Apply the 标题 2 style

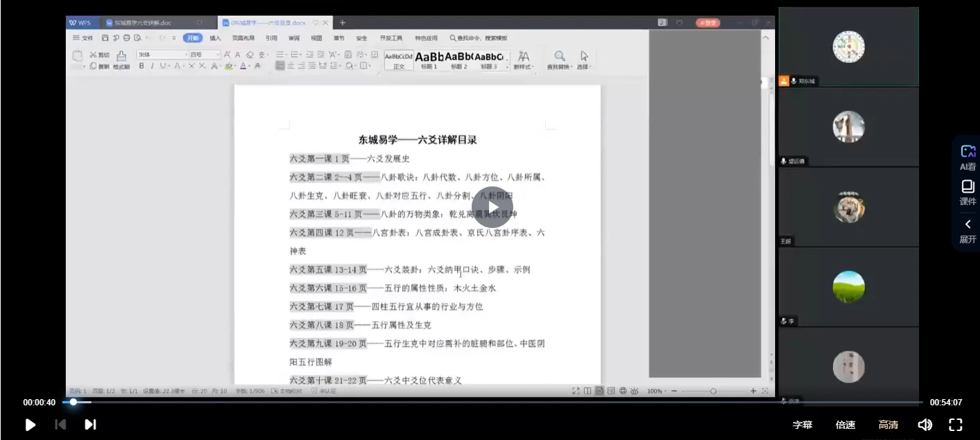click(x=458, y=60)
